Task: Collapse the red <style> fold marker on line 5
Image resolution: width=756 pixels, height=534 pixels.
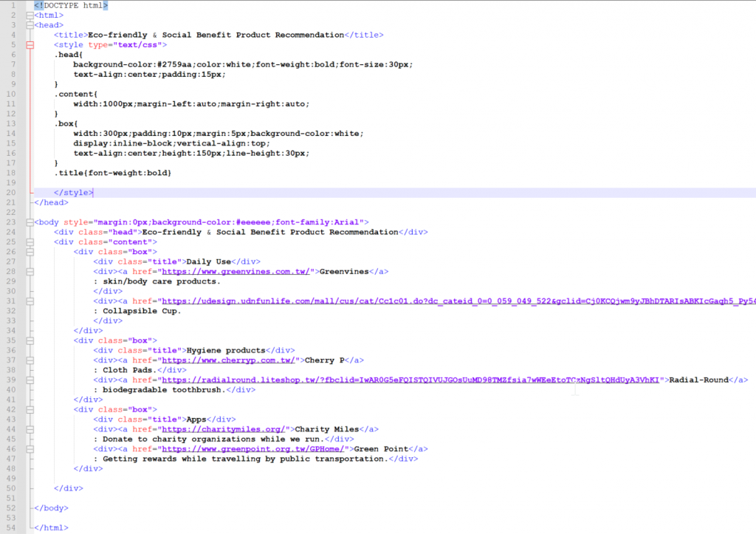Action: (x=30, y=45)
